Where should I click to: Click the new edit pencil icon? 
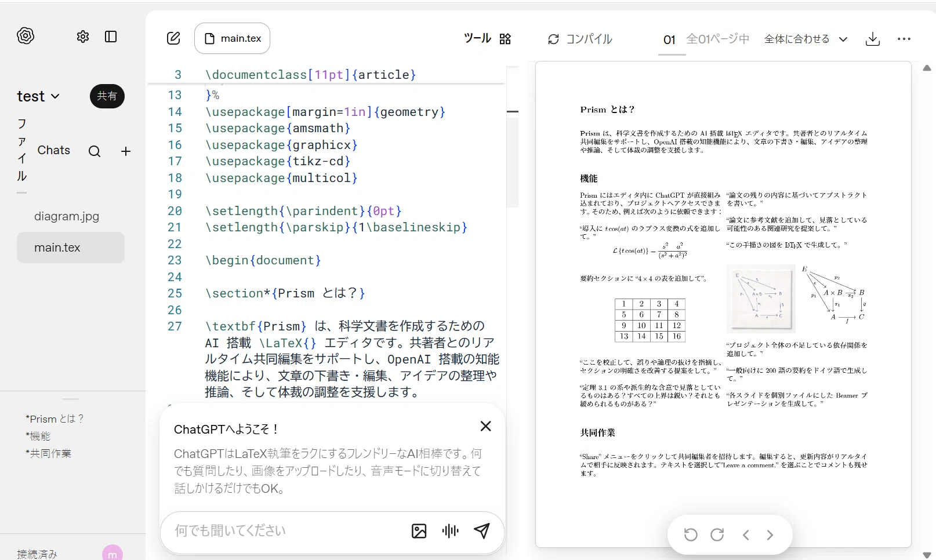coord(173,38)
